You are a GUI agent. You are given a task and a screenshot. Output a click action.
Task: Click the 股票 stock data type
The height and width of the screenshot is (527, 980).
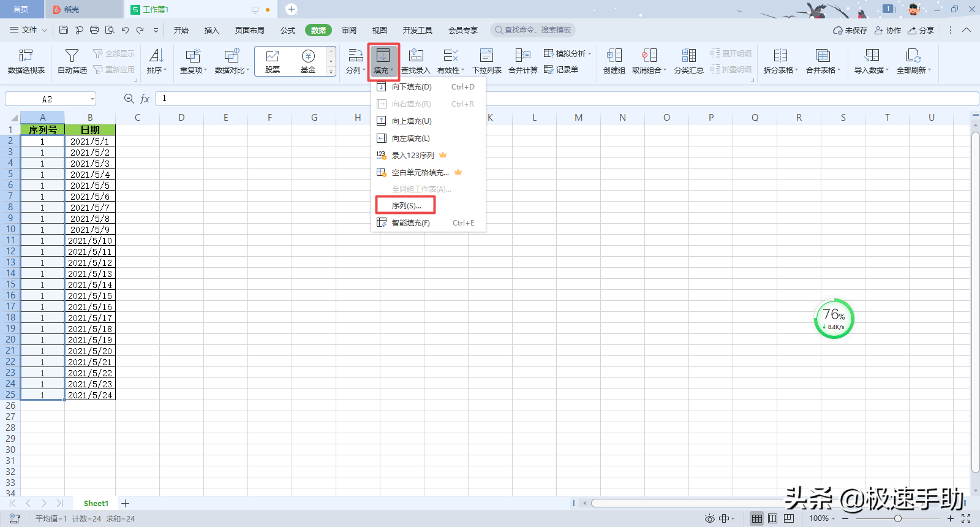273,62
